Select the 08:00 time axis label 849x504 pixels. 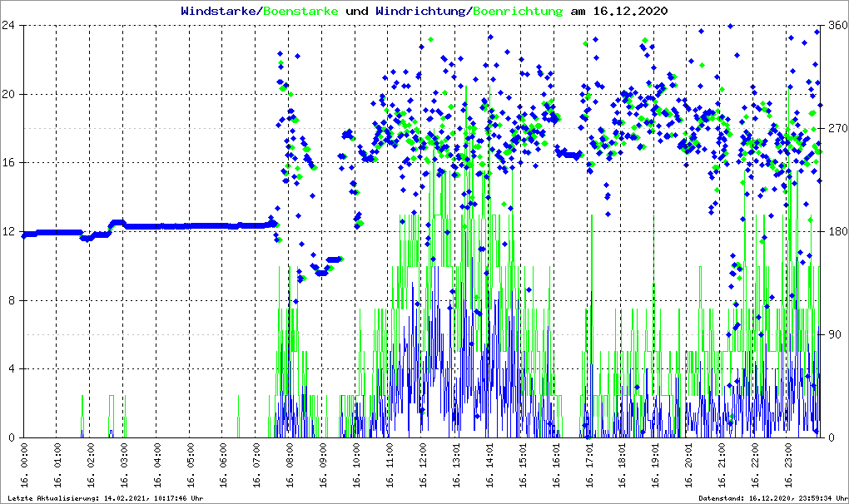290,467
